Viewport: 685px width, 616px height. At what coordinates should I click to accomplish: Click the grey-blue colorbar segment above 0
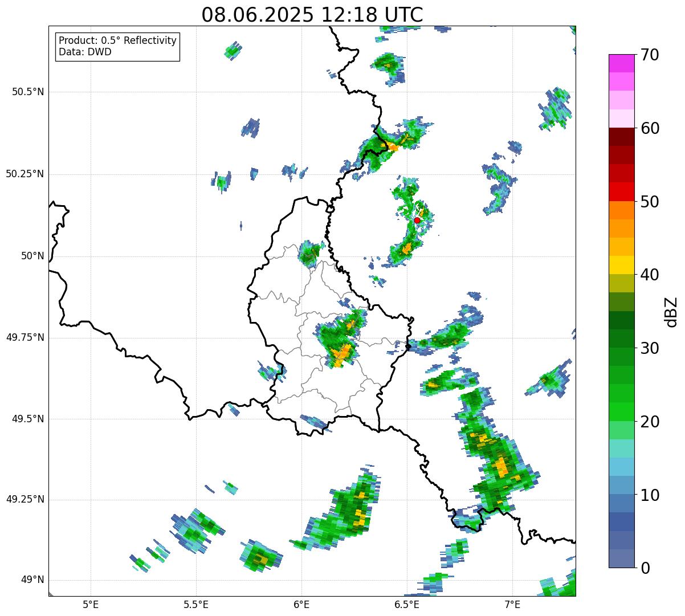tap(621, 558)
